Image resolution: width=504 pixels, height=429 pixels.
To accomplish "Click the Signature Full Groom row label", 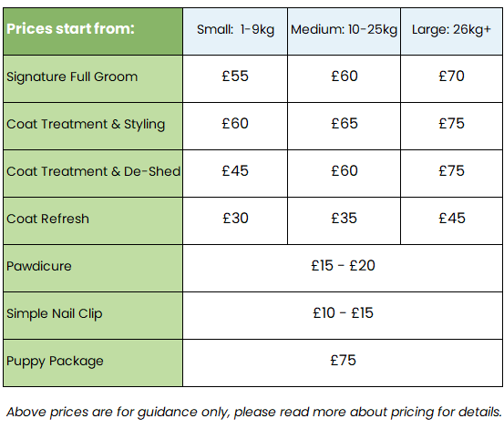I will tap(72, 77).
